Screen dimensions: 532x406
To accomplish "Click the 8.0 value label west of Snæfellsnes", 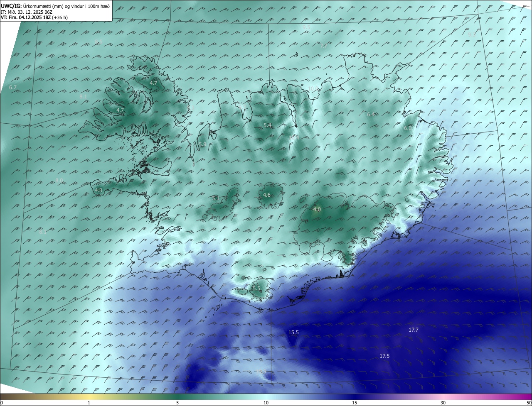I will (59, 180).
